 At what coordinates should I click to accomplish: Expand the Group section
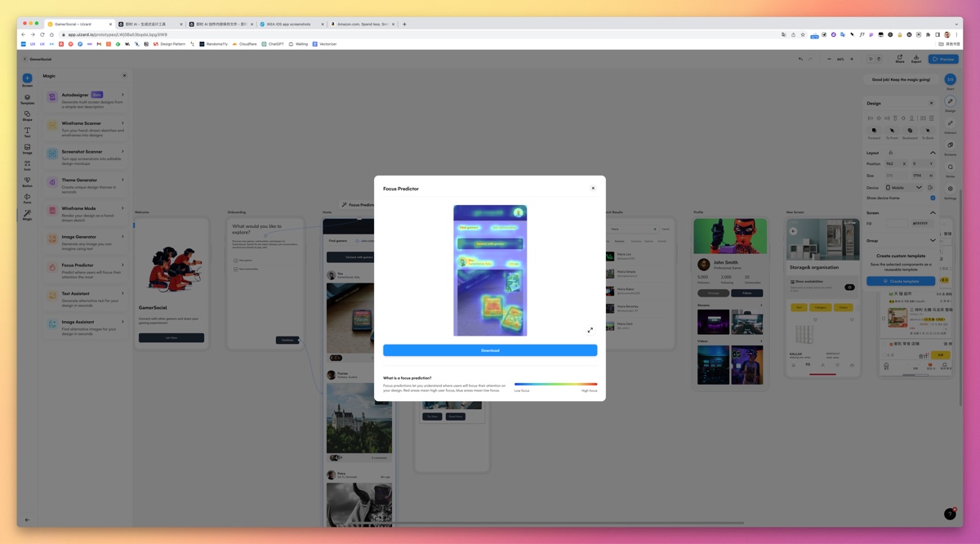(932, 240)
